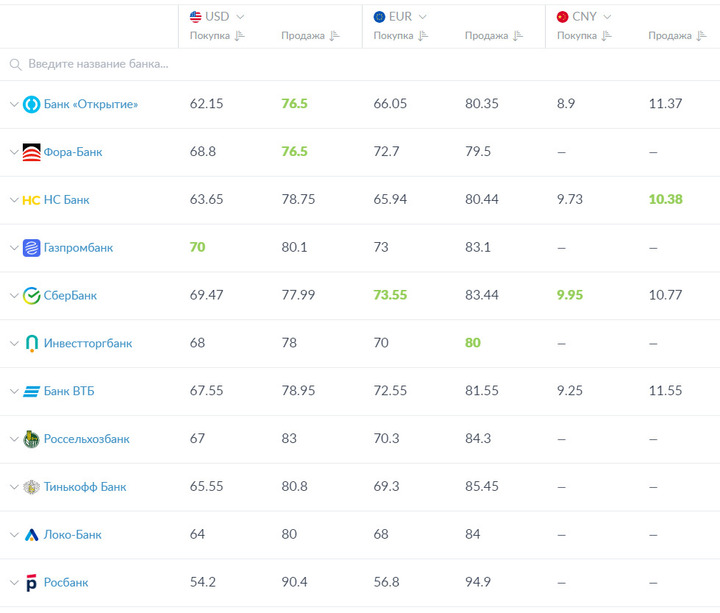
Task: Expand the Банк «Открытие» row
Action: (14, 104)
